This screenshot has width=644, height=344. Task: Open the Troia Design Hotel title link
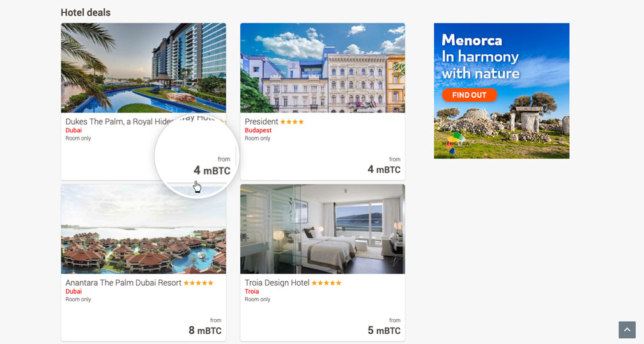(277, 283)
